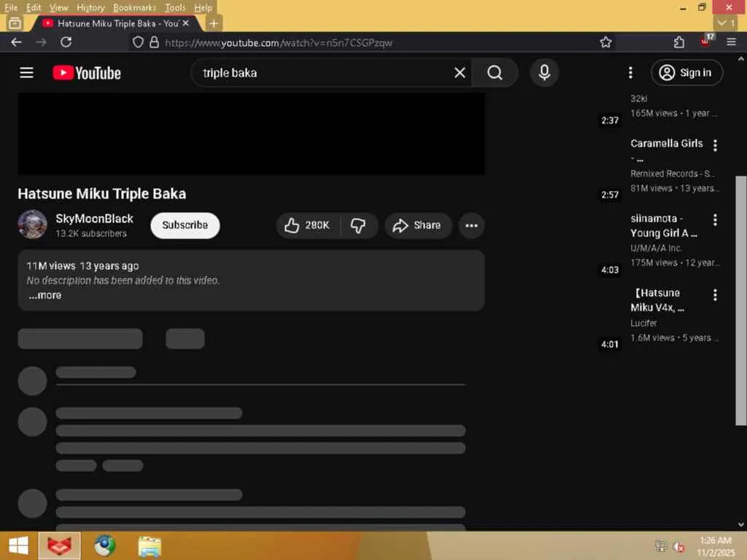The image size is (747, 560).
Task: Open SkyMoonBlack channel avatar
Action: coord(32,225)
